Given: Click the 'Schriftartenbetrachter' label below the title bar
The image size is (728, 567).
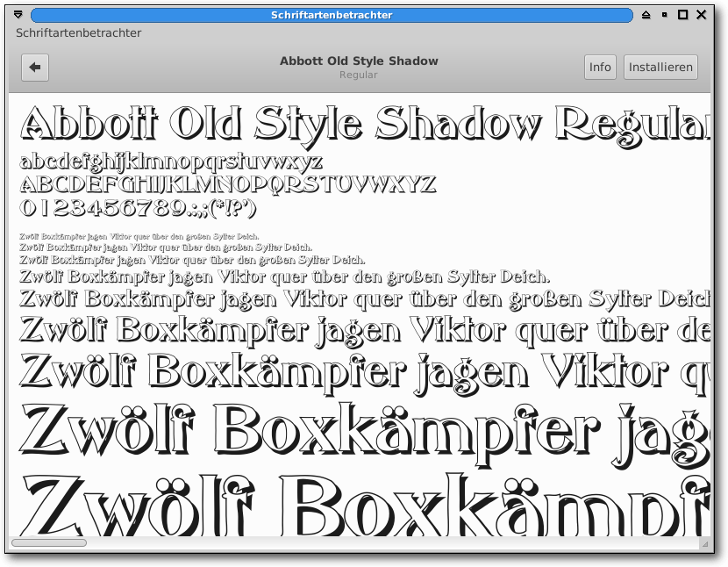Looking at the screenshot, I should point(78,33).
